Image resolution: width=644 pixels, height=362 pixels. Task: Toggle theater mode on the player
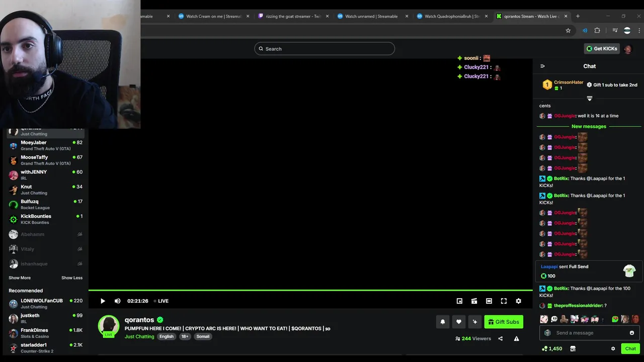489,301
